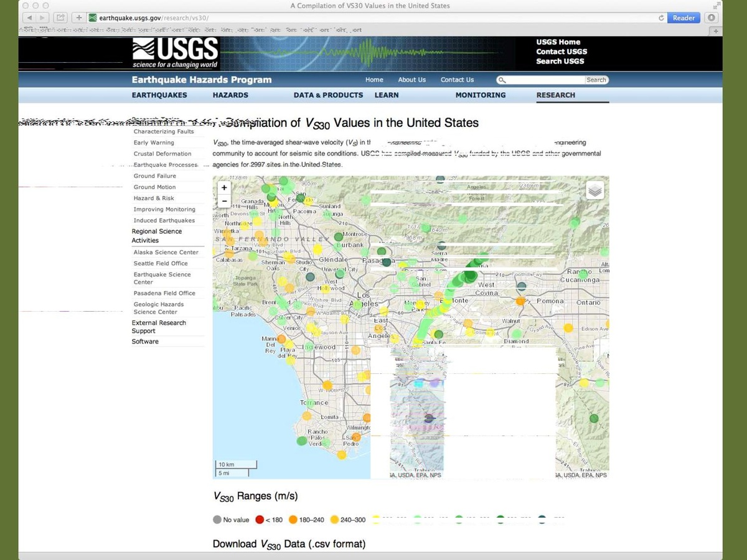Reload the page with the refresh icon
The height and width of the screenshot is (560, 747).
click(661, 18)
